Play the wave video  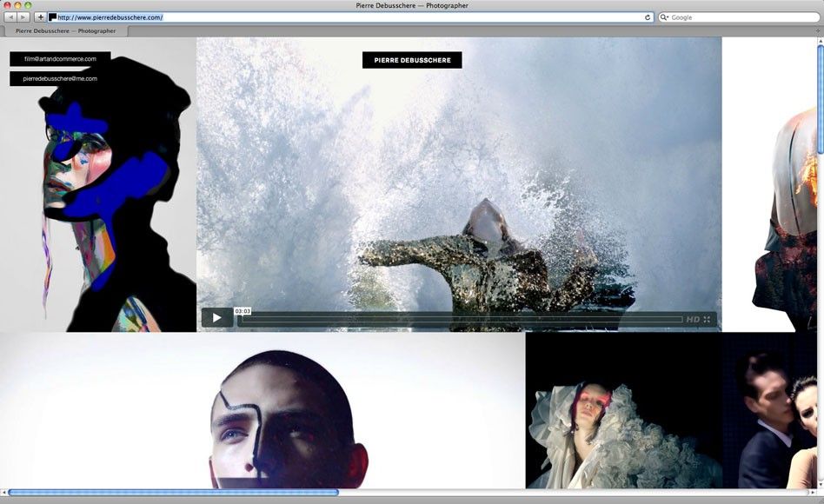(x=217, y=318)
